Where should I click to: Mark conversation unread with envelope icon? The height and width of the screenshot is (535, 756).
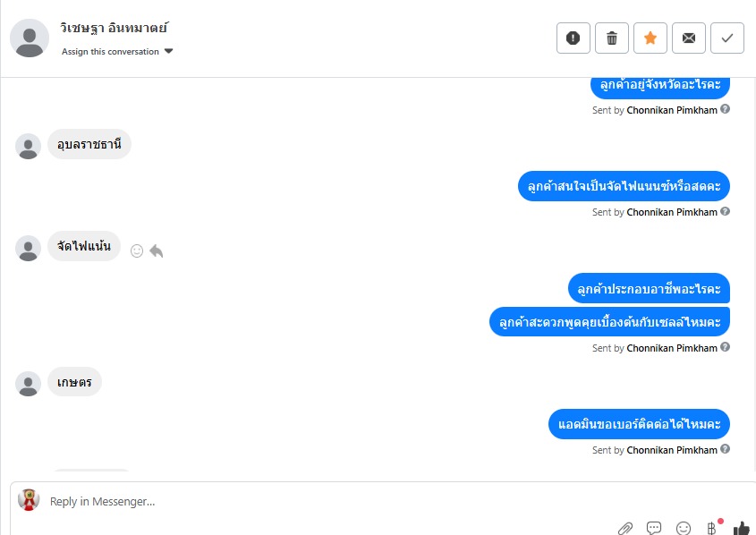[x=689, y=38]
